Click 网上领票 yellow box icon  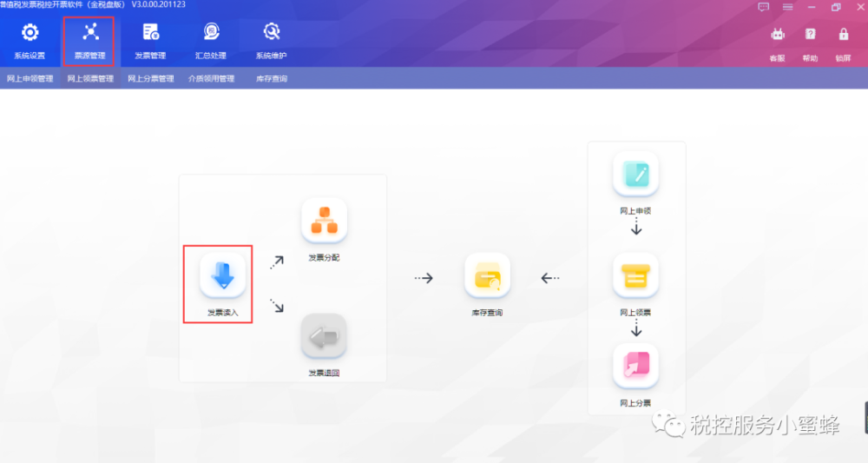(635, 275)
